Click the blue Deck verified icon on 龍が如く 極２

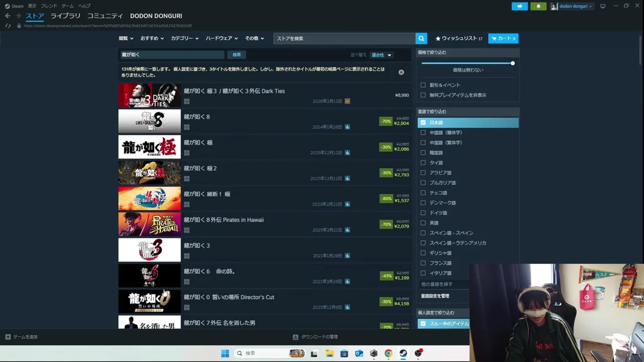[x=347, y=178]
